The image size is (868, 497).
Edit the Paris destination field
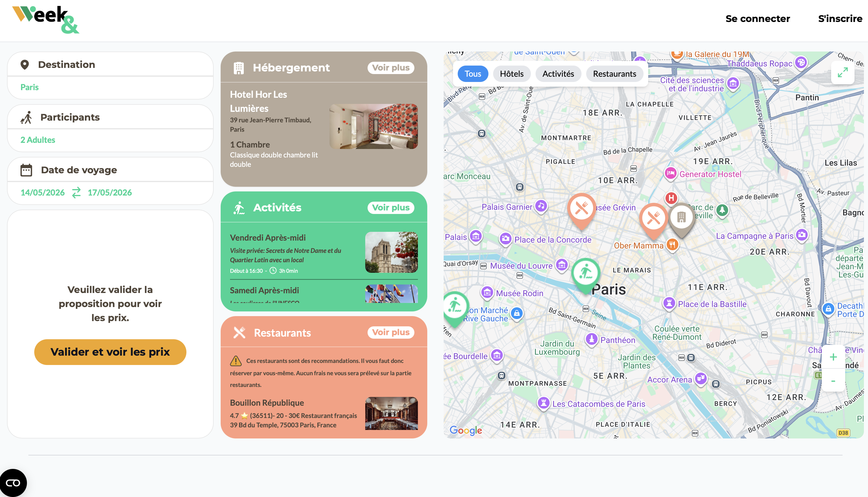point(110,88)
